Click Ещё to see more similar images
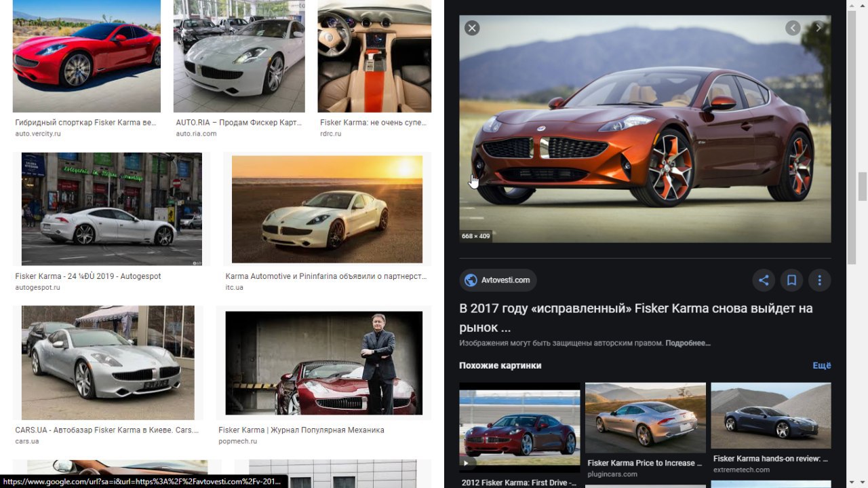Screen dimensions: 868x488 (821, 366)
